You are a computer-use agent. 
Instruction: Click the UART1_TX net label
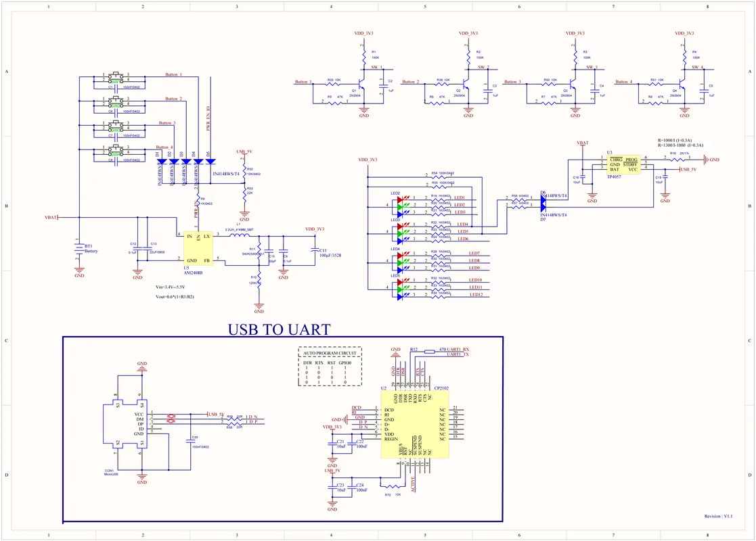(x=458, y=354)
